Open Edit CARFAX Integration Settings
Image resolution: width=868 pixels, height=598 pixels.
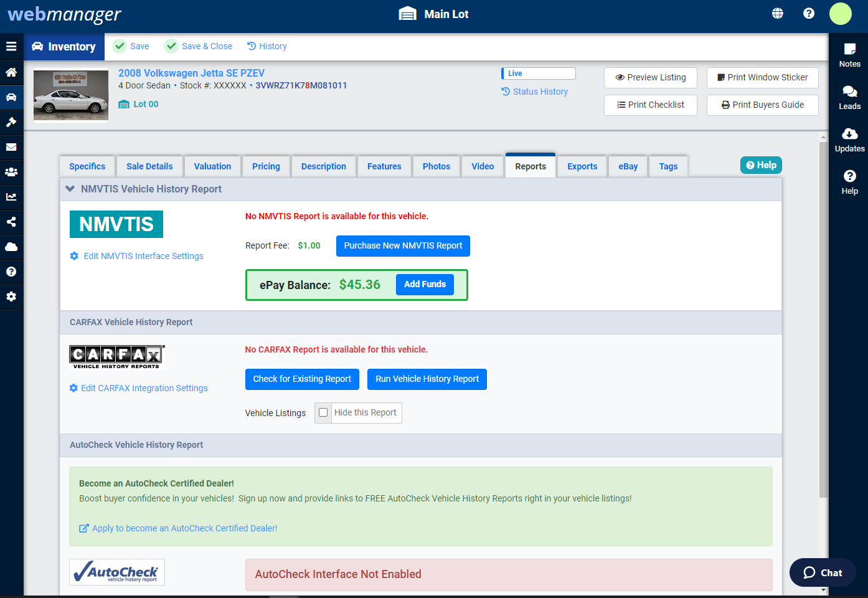point(138,388)
